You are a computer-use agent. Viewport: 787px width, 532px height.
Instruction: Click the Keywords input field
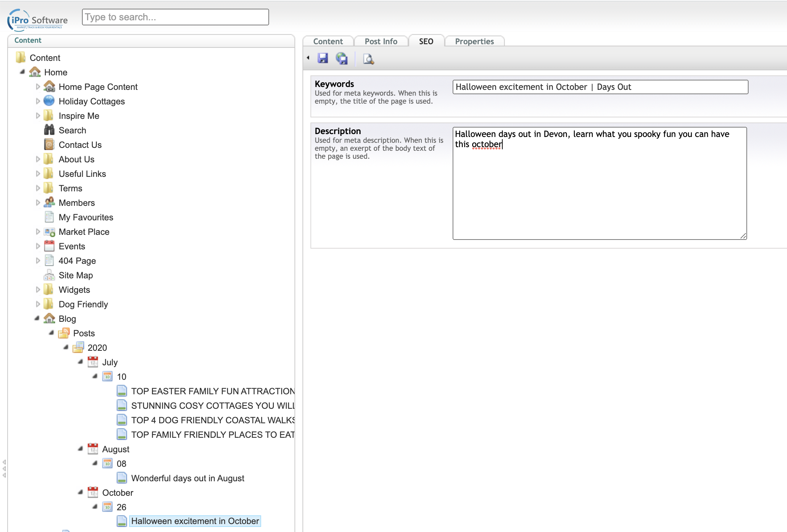[600, 87]
